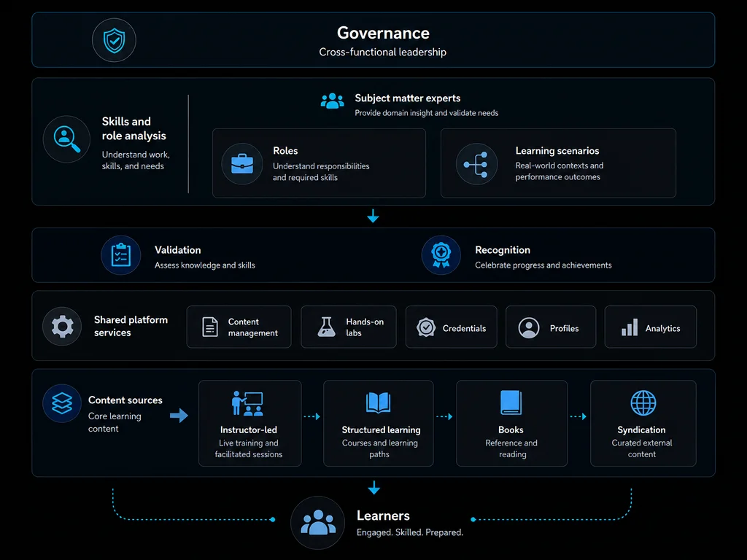Click 'Assess knowledge and skills' text
Viewport: 747px width, 560px height.
click(x=205, y=265)
